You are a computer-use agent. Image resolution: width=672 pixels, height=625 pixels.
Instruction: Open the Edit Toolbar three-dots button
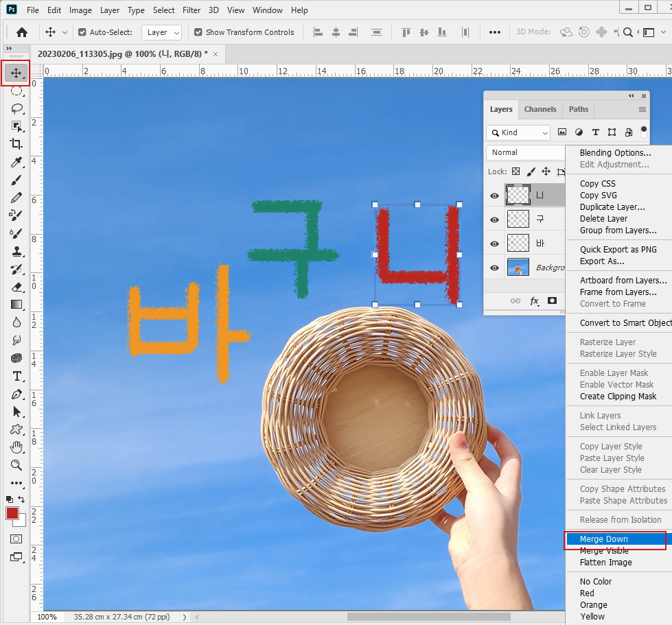16,483
